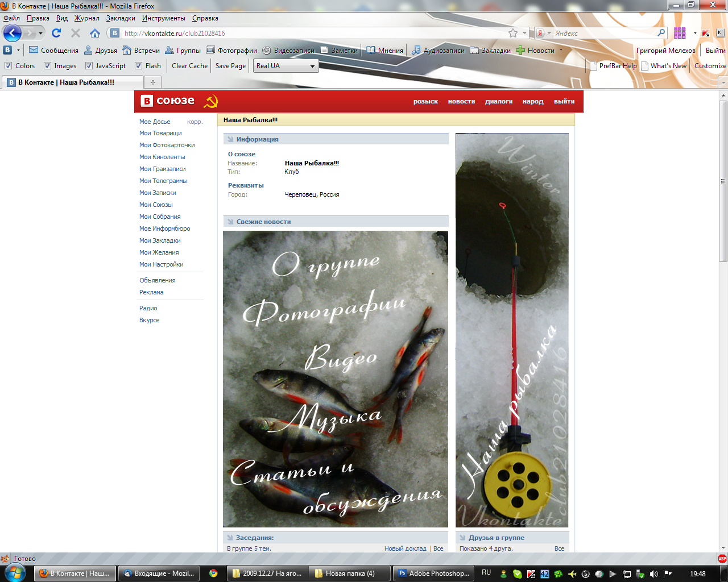This screenshot has height=582, width=728.
Task: Open диалоги in the red header
Action: click(499, 101)
